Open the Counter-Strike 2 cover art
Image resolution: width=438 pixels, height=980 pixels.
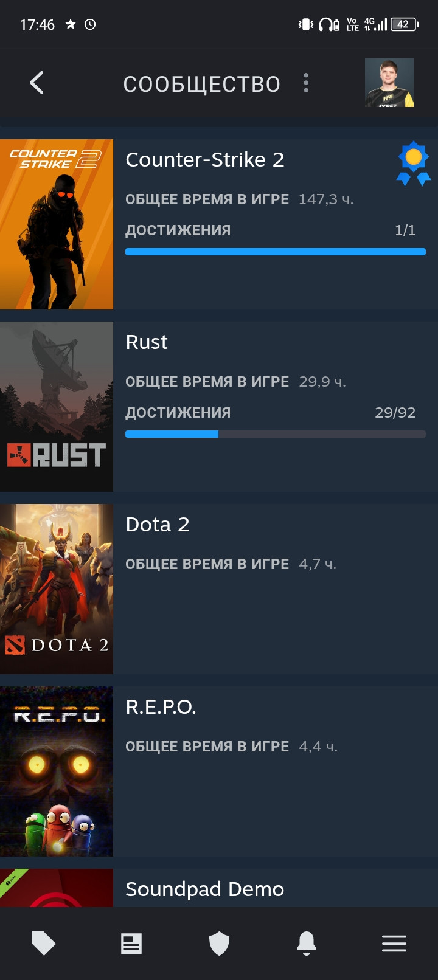57,224
